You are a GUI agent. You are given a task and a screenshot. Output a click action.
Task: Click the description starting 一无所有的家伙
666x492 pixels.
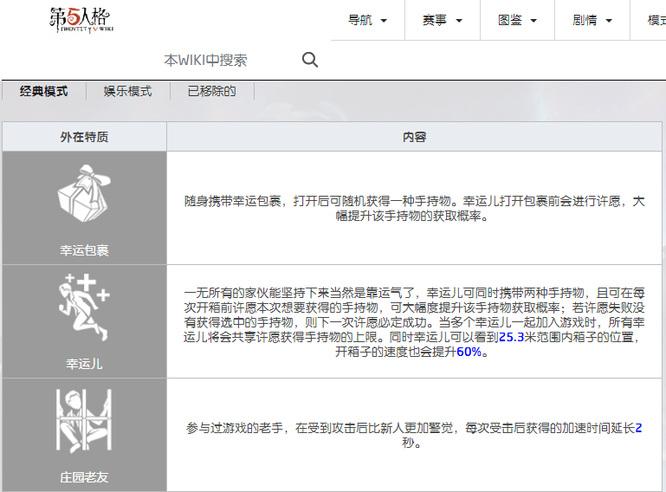tap(414, 322)
